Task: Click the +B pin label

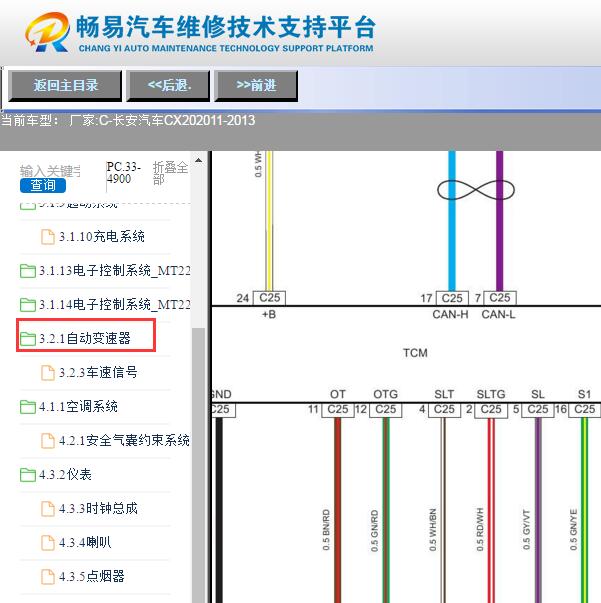Action: coord(269,315)
